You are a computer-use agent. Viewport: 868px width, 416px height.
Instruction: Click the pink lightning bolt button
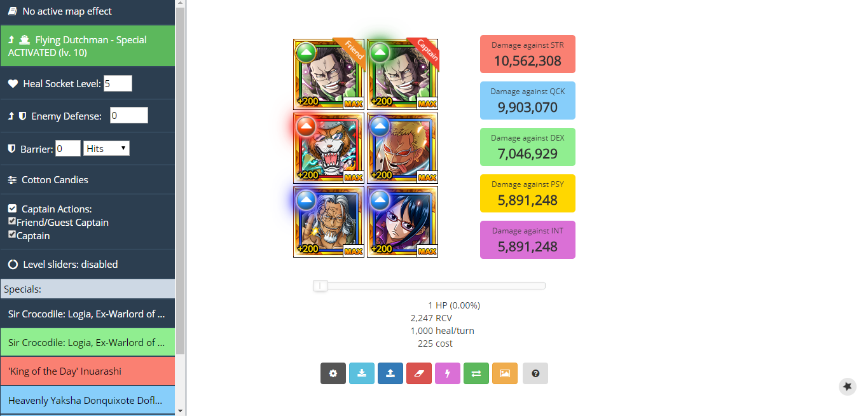pyautogui.click(x=448, y=373)
